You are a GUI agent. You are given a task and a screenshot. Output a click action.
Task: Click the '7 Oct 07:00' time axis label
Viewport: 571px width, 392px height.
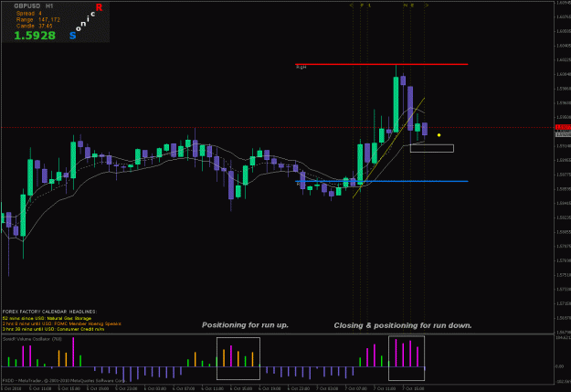point(355,388)
